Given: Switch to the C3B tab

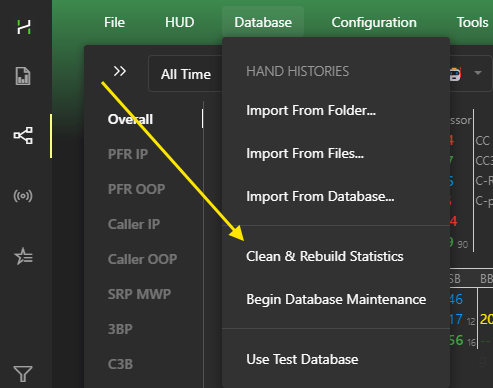Looking at the screenshot, I should [x=120, y=364].
